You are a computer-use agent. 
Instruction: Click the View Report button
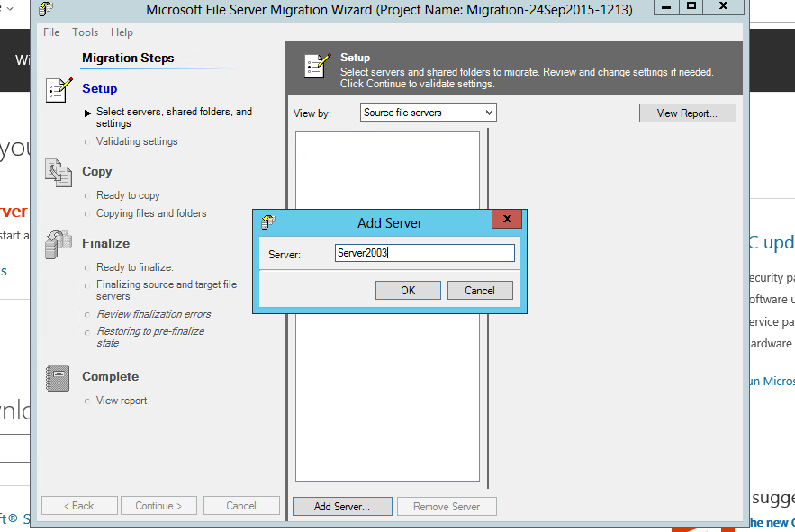point(687,113)
